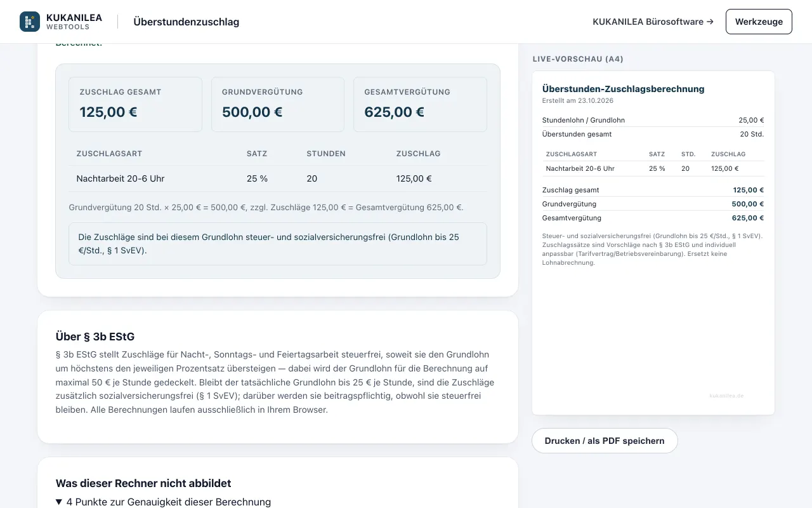Viewport: 812px width, 508px height.
Task: Click the Überstundenzuschlag page title
Action: [x=186, y=22]
